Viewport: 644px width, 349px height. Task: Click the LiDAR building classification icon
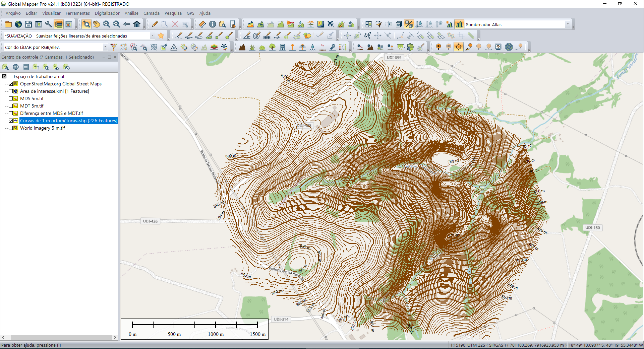[x=282, y=47]
